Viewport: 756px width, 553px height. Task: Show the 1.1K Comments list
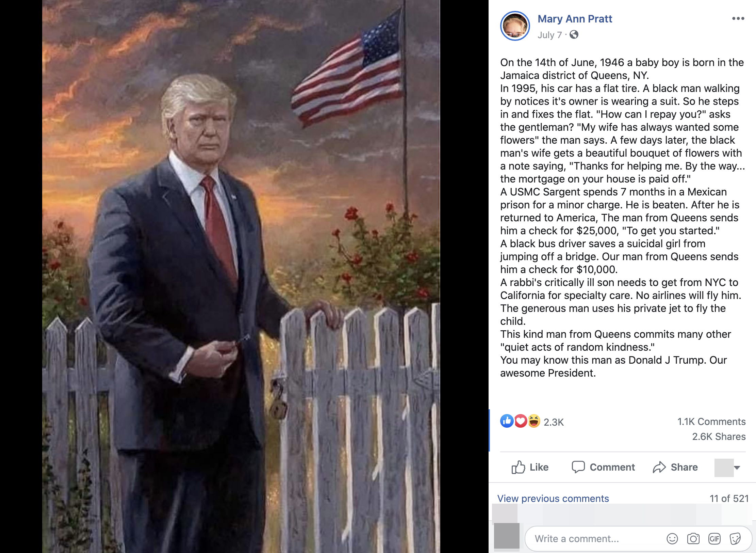711,422
